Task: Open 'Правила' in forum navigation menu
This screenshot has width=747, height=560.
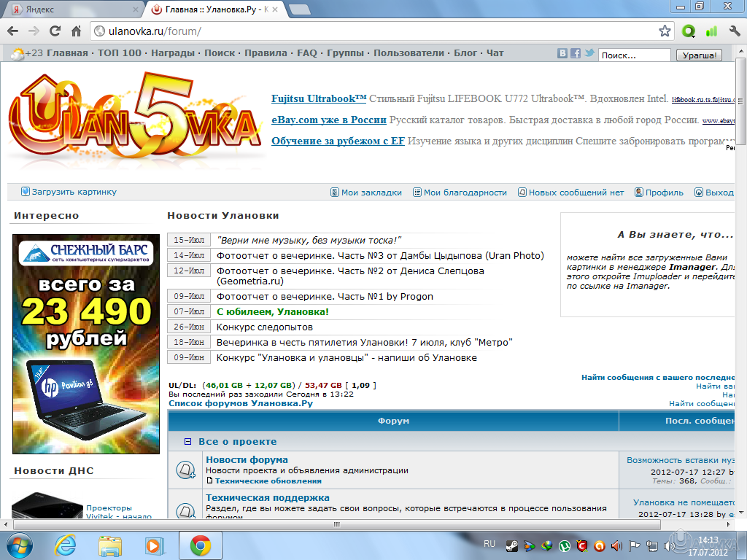Action: coord(266,53)
